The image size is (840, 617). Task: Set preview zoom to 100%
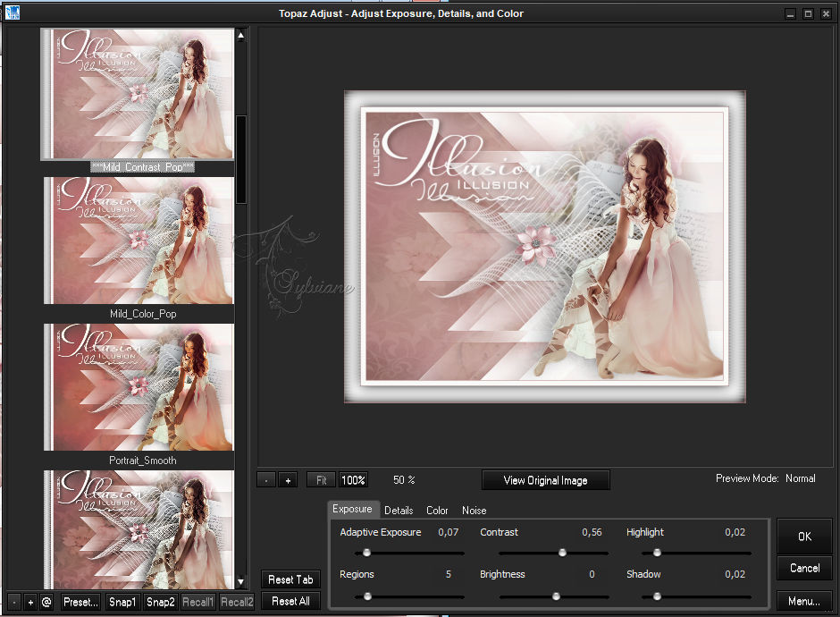point(353,480)
